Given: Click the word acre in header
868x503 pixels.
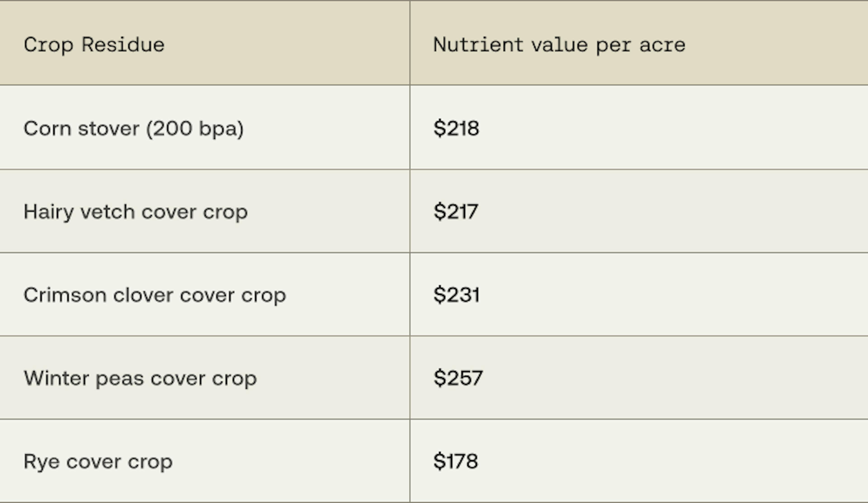Looking at the screenshot, I should pos(662,46).
